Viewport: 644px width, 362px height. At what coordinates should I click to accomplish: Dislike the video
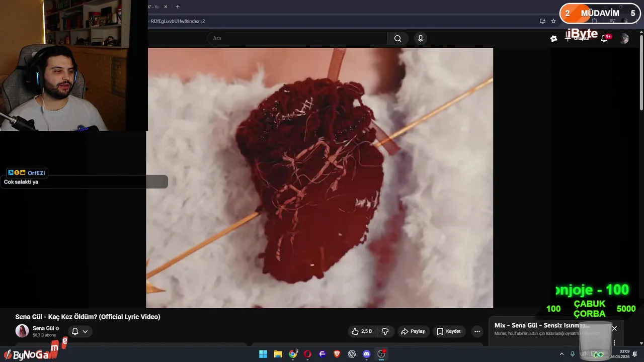pos(385,331)
